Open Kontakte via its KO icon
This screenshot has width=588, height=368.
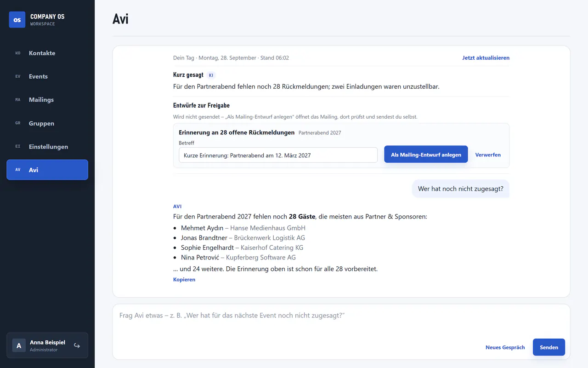coord(18,53)
